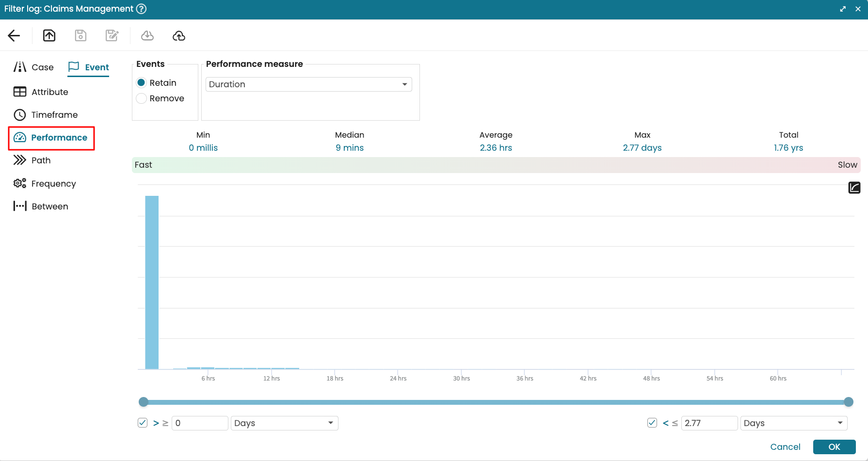Click the cloud upload icon

(x=179, y=35)
